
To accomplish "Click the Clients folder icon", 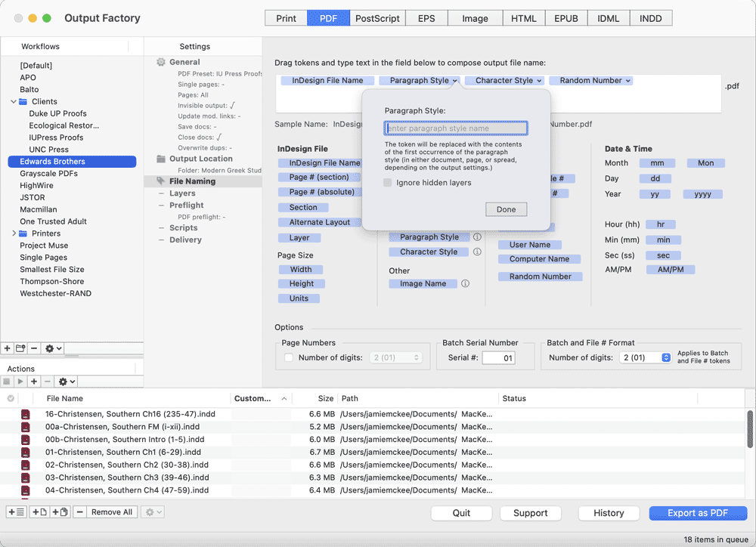I will [x=23, y=101].
